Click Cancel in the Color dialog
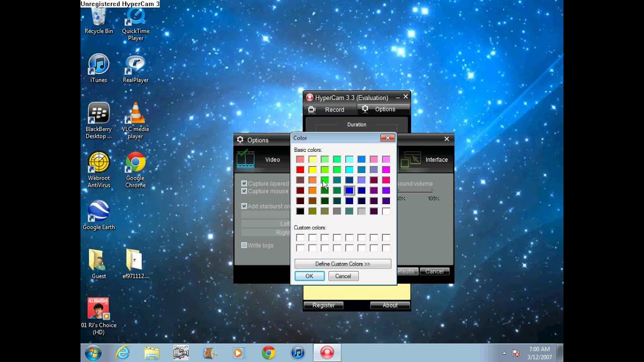Screen dimensions: 644x362 point(343,276)
